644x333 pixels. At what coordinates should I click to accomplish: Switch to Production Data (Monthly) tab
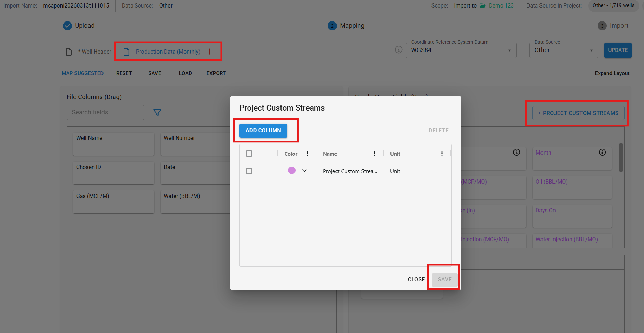[x=168, y=52]
